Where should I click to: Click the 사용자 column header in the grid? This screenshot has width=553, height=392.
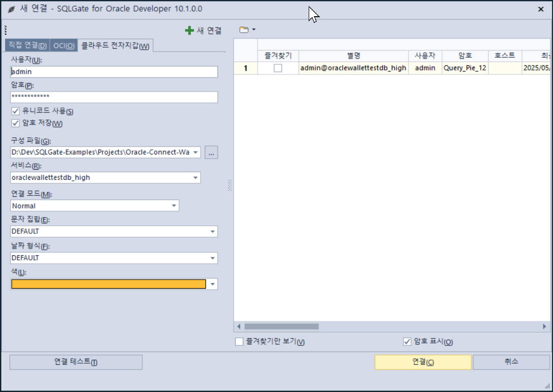[425, 56]
